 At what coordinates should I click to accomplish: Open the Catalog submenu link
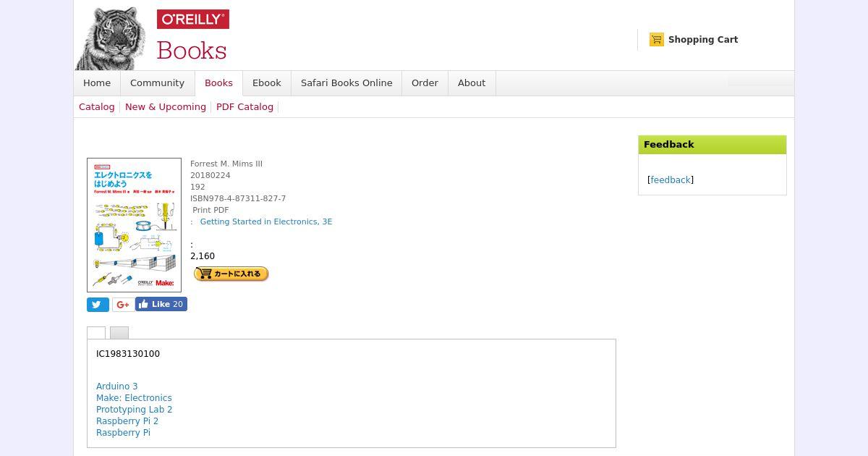(x=97, y=107)
